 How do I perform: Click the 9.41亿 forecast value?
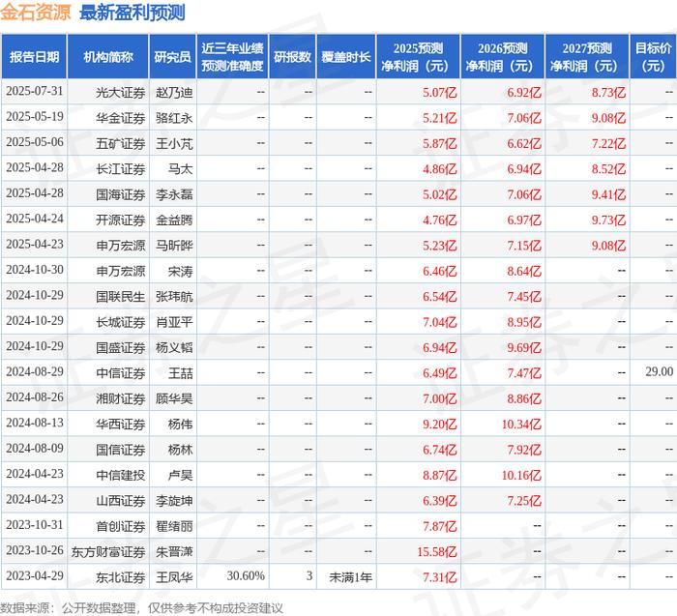608,194
